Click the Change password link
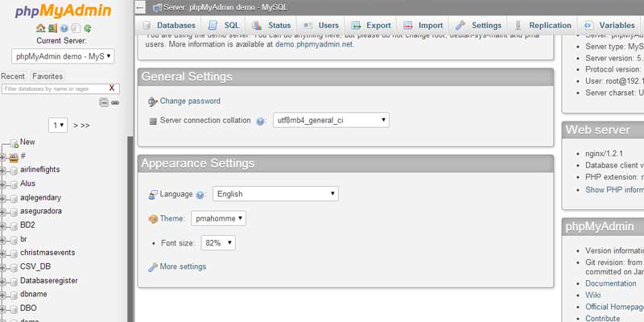644x322 pixels. [190, 101]
